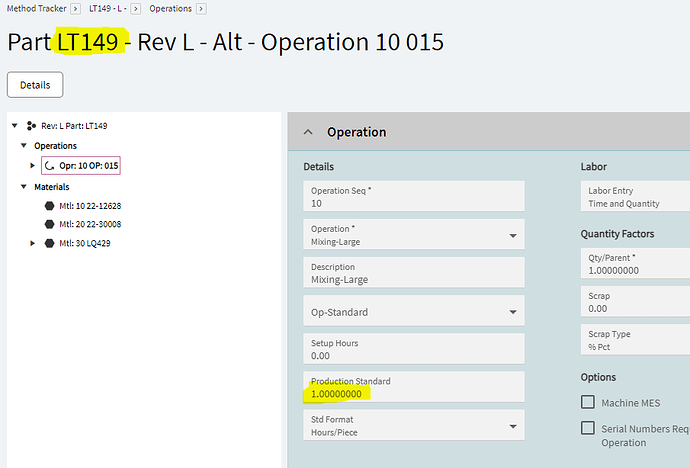Select the Opr: 10 OP: 015 tree item
Viewport: 690px width, 468px height.
point(81,166)
